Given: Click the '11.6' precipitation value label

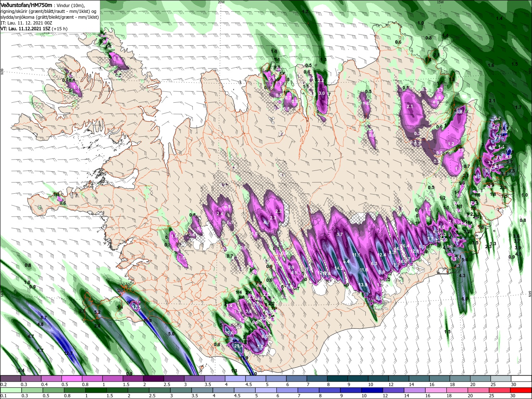Looking at the screenshot, I should 364,270.
